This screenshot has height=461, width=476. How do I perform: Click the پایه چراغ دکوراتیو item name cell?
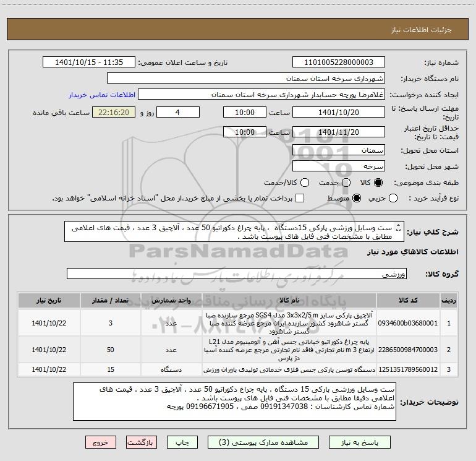[289, 350]
